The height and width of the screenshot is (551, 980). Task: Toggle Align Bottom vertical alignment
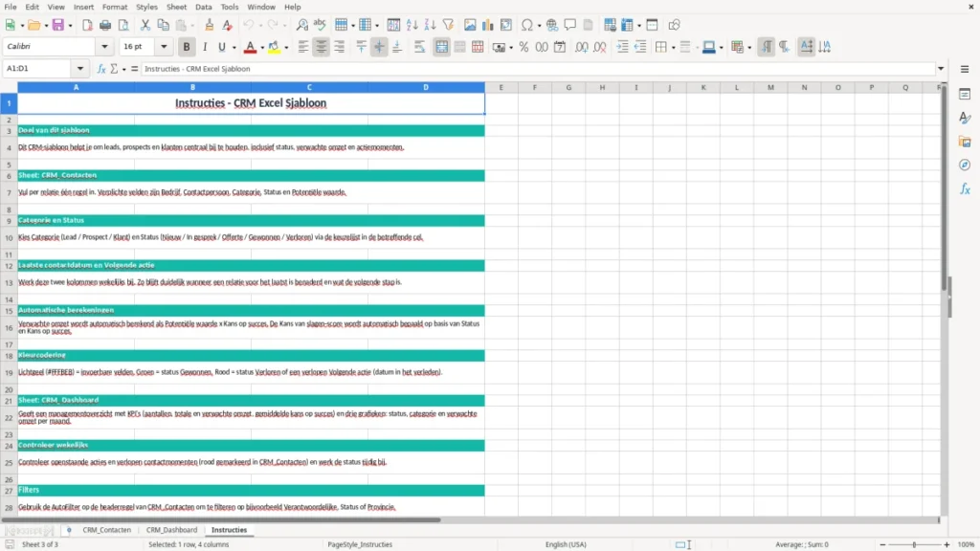point(397,47)
